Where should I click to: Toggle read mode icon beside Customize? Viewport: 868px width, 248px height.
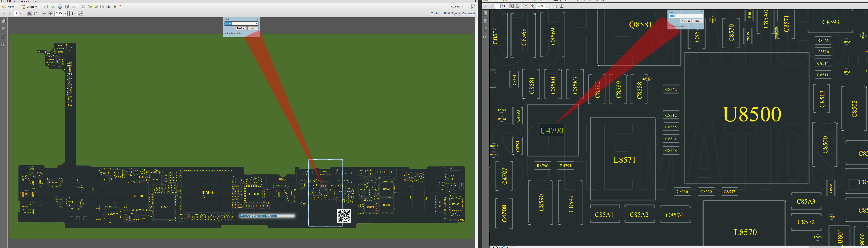coord(473,7)
